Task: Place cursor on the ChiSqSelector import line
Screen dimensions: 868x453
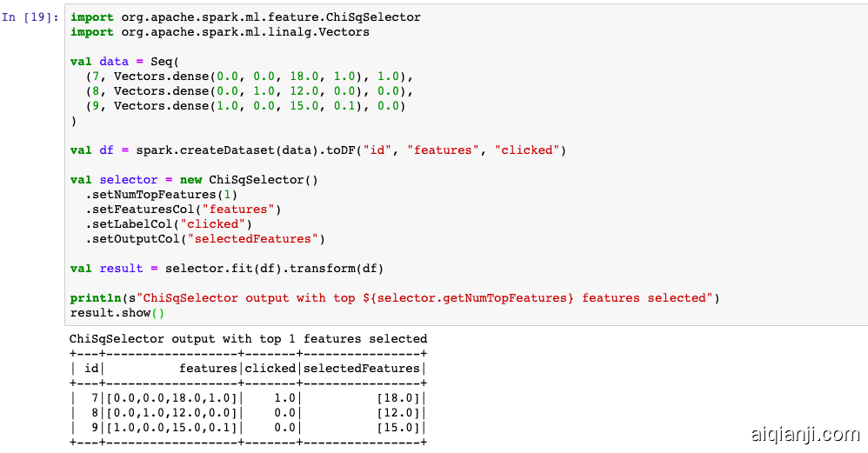Action: click(x=245, y=17)
